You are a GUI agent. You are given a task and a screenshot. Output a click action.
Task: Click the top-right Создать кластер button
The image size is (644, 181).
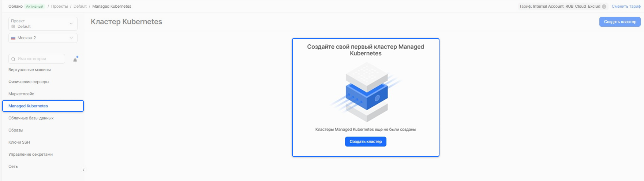coord(620,22)
